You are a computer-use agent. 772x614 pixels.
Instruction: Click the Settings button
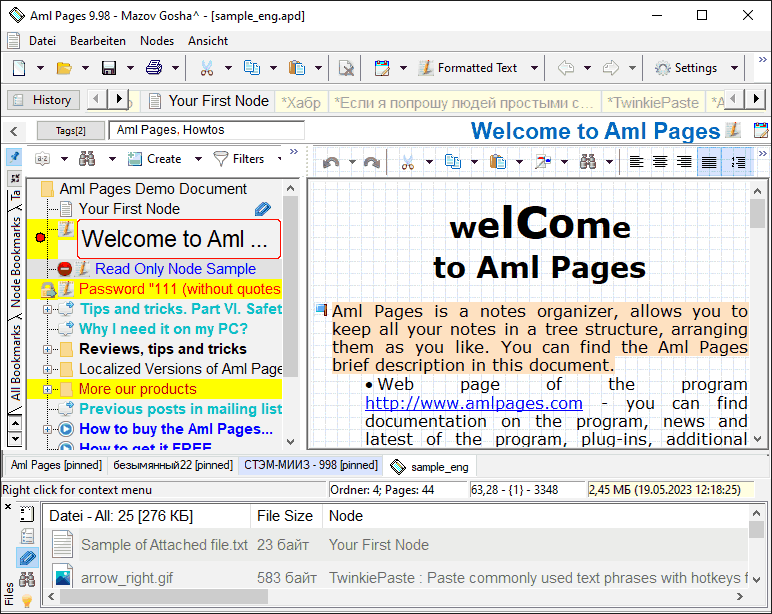click(x=685, y=68)
